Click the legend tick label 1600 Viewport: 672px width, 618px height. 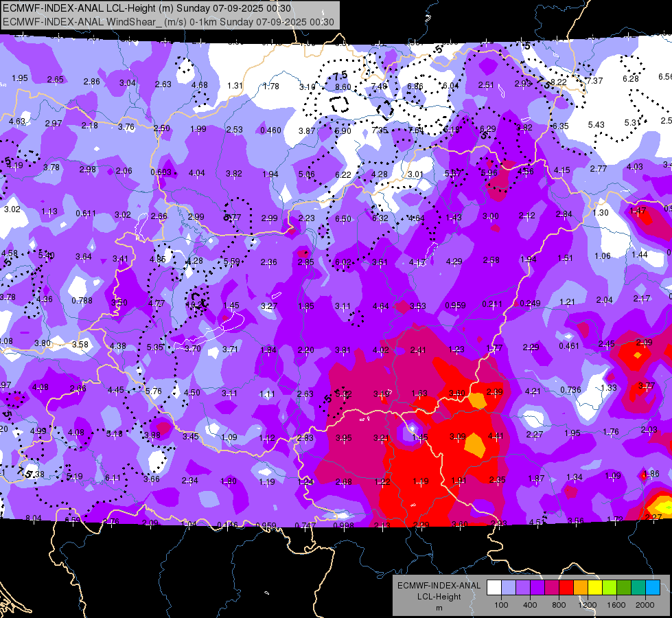point(616,605)
